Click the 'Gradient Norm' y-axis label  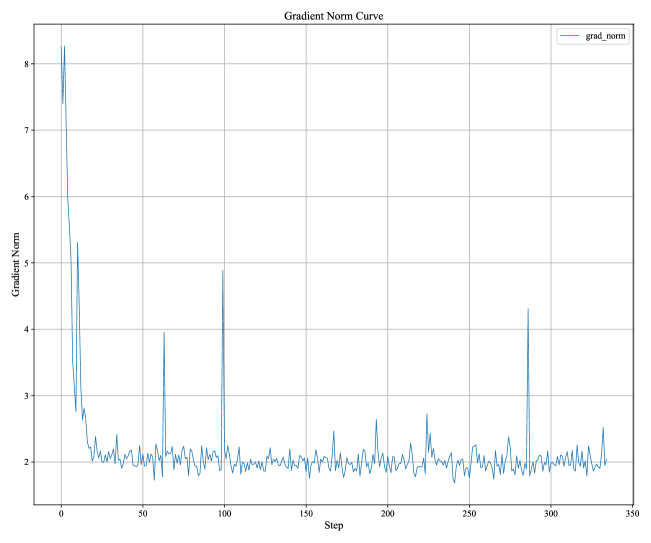point(16,264)
